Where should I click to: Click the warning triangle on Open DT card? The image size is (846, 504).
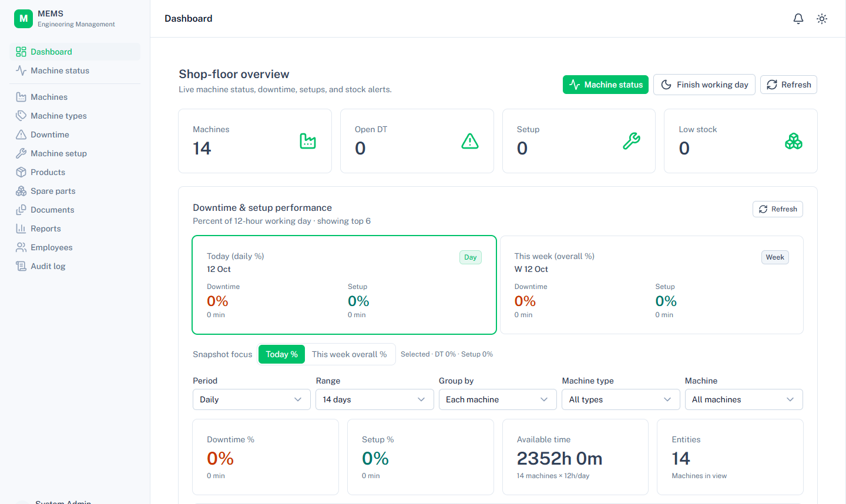(470, 141)
